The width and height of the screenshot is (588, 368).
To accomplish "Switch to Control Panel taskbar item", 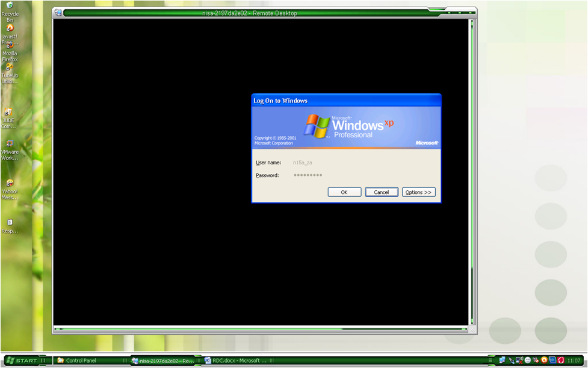I will coord(91,361).
